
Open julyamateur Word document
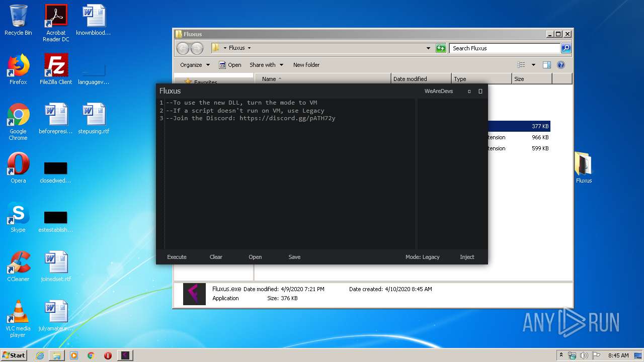tap(56, 316)
